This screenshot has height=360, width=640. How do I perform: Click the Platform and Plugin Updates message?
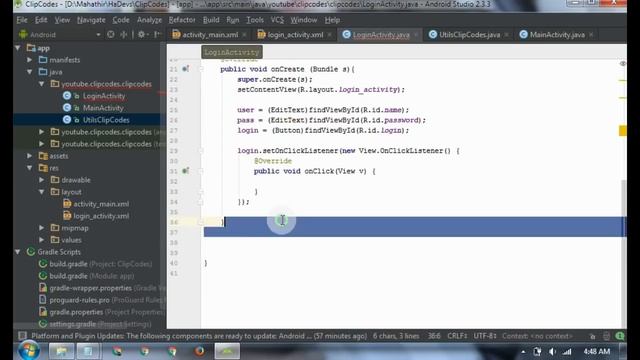point(199,336)
